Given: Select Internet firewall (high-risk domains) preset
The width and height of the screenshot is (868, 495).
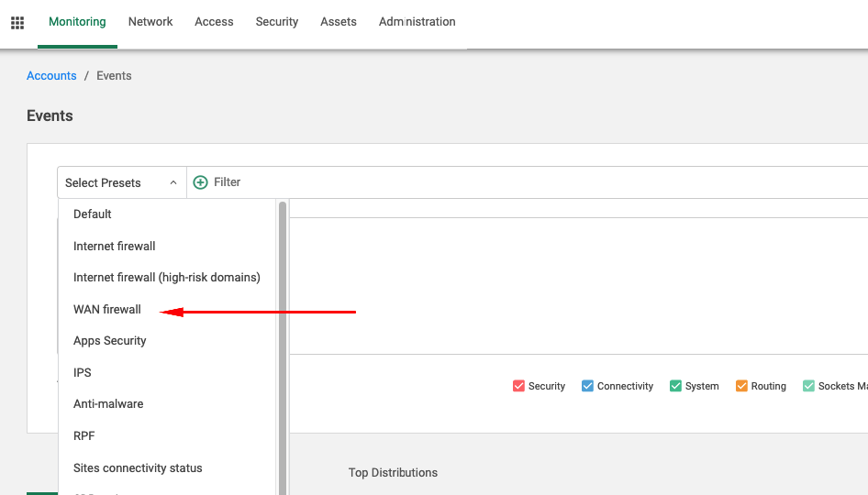Looking at the screenshot, I should tap(167, 277).
